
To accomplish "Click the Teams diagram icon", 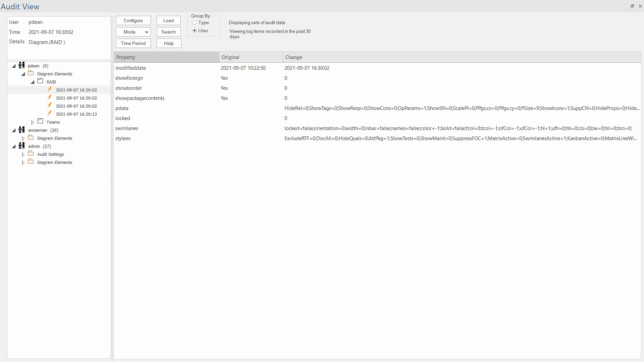I will point(40,121).
